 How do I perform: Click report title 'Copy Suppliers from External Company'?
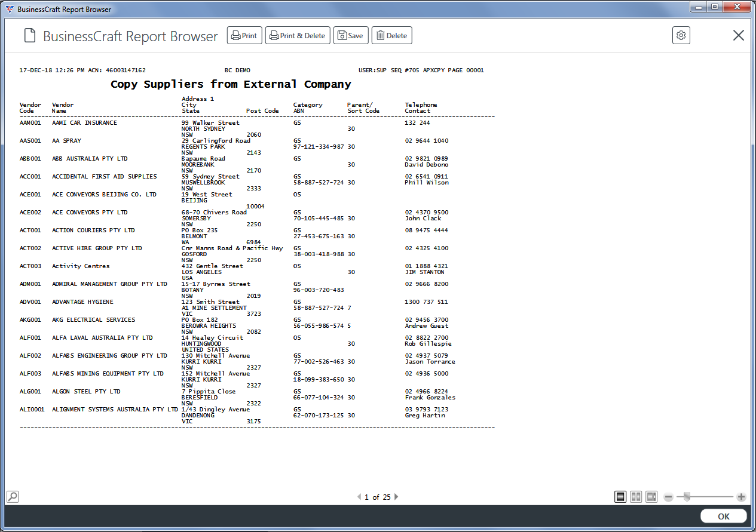tap(231, 84)
